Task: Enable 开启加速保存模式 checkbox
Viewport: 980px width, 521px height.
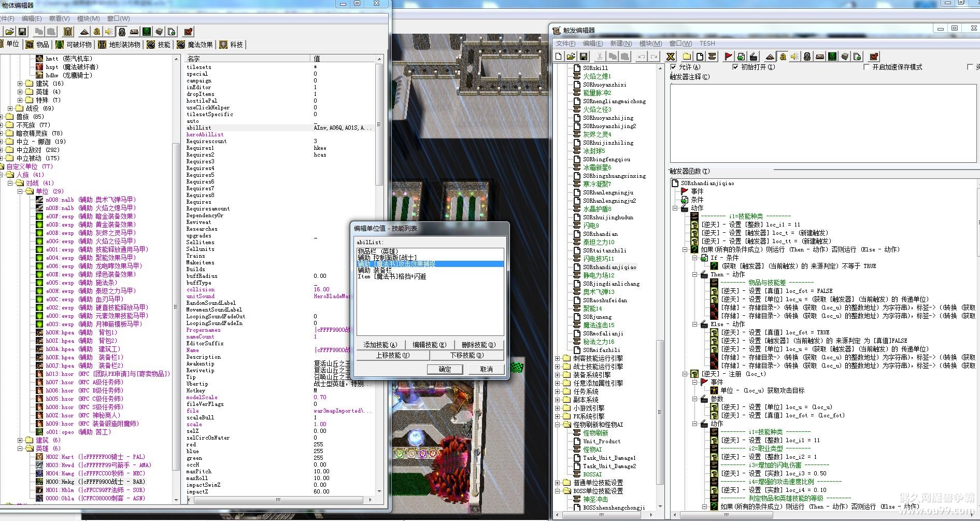Action: 867,67
